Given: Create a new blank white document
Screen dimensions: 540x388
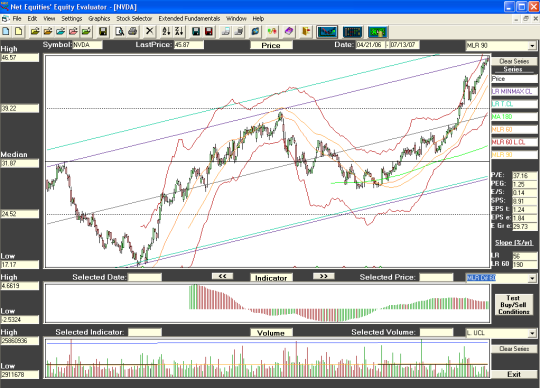Looking at the screenshot, I should tap(6, 31).
